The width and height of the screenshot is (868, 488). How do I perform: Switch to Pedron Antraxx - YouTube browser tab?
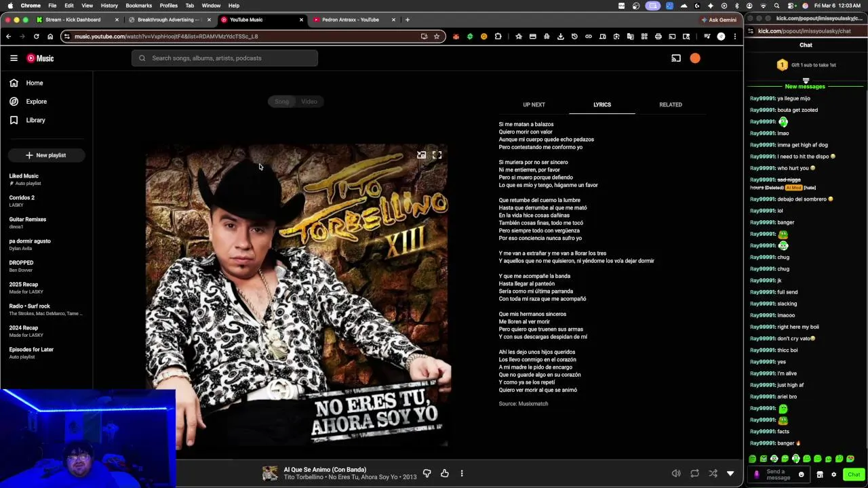pyautogui.click(x=354, y=20)
